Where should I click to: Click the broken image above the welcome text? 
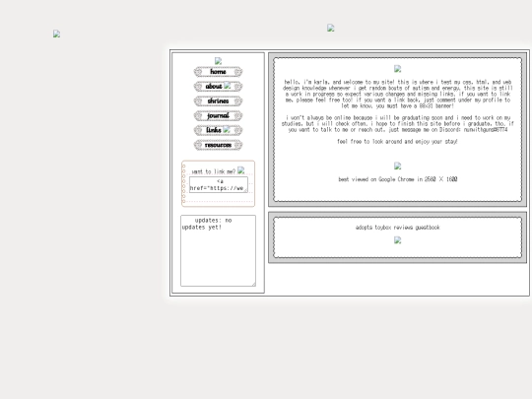click(x=398, y=69)
